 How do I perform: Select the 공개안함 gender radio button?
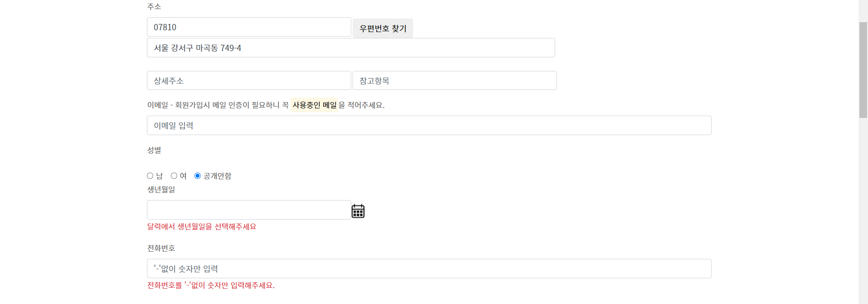click(x=197, y=176)
